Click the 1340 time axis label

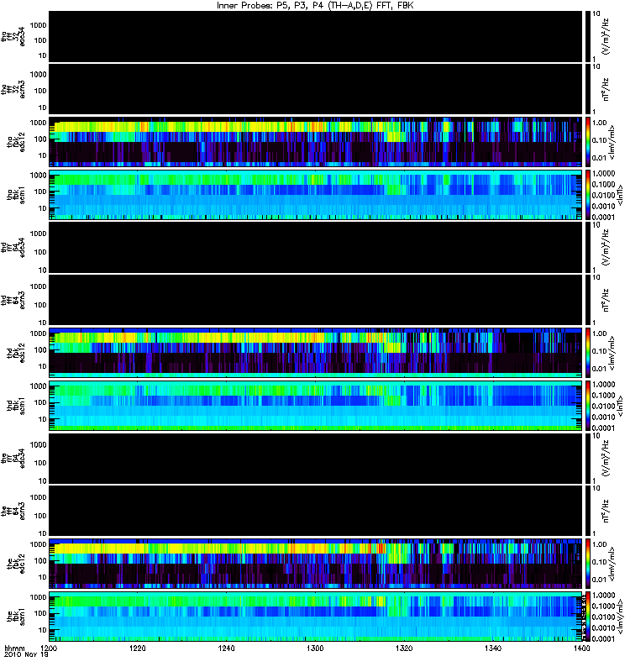493,648
